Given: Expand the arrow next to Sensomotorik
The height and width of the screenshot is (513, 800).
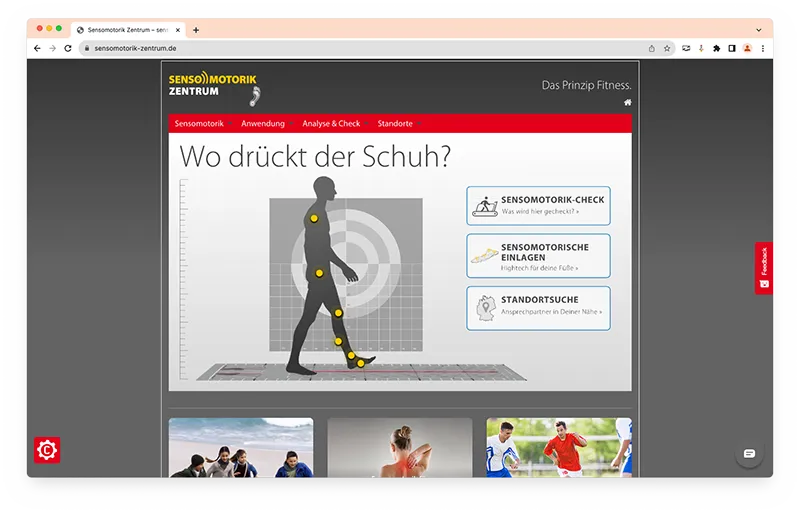Looking at the screenshot, I should pyautogui.click(x=230, y=124).
